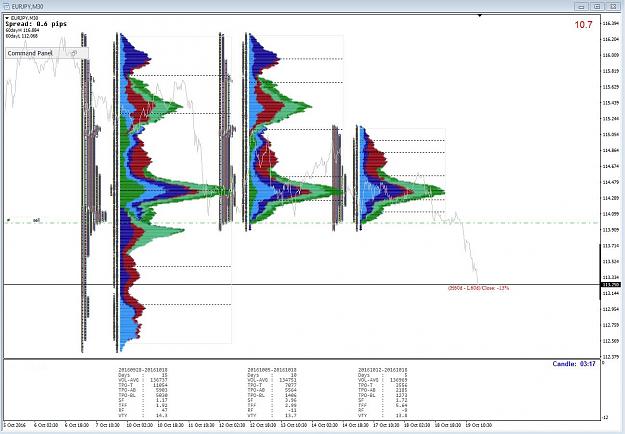Viewport: 625px width, 434px height.
Task: Click the '14 Oct 02:30' time axis label
Action: coord(325,425)
